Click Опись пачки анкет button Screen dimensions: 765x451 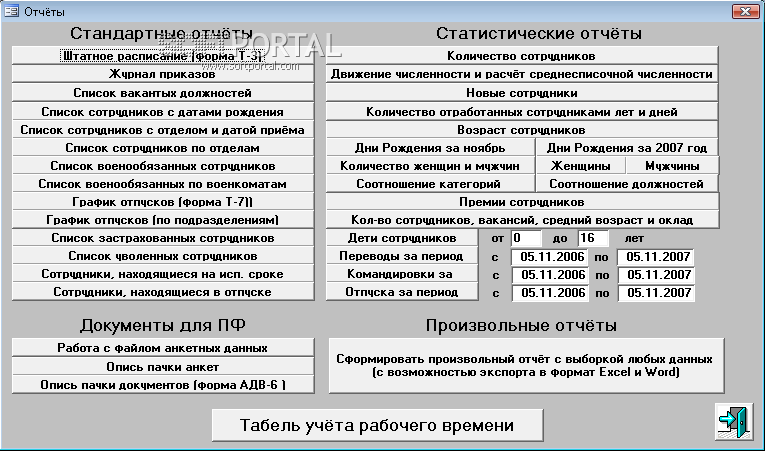163,366
